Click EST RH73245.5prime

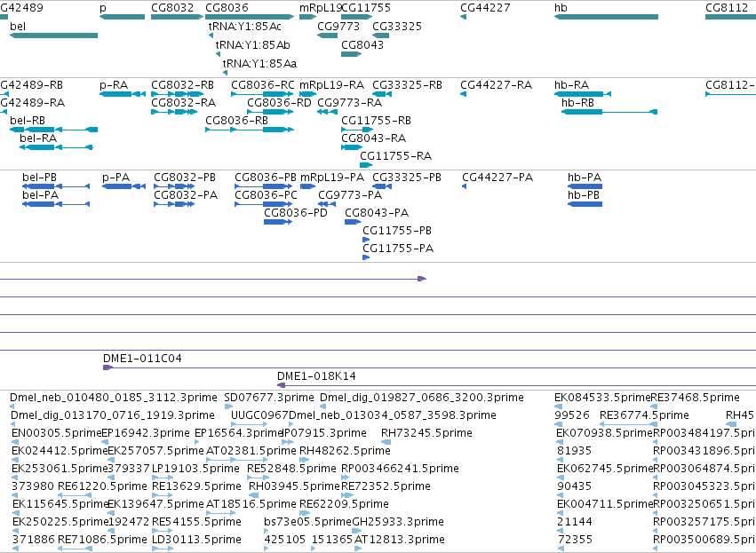pos(426,433)
